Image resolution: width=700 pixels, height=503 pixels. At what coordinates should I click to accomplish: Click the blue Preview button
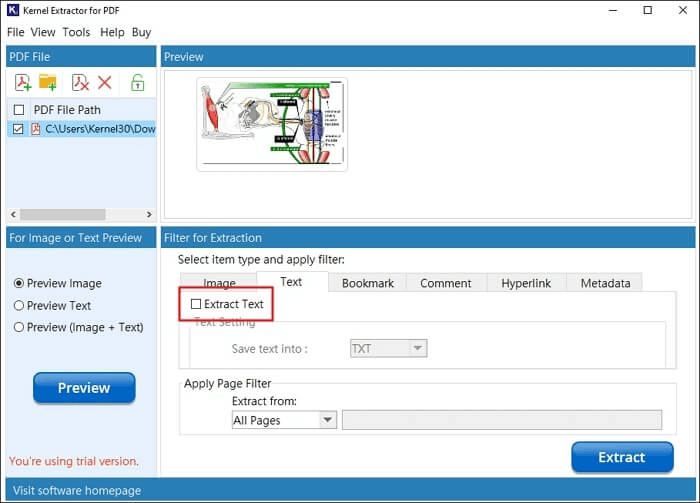pos(84,388)
